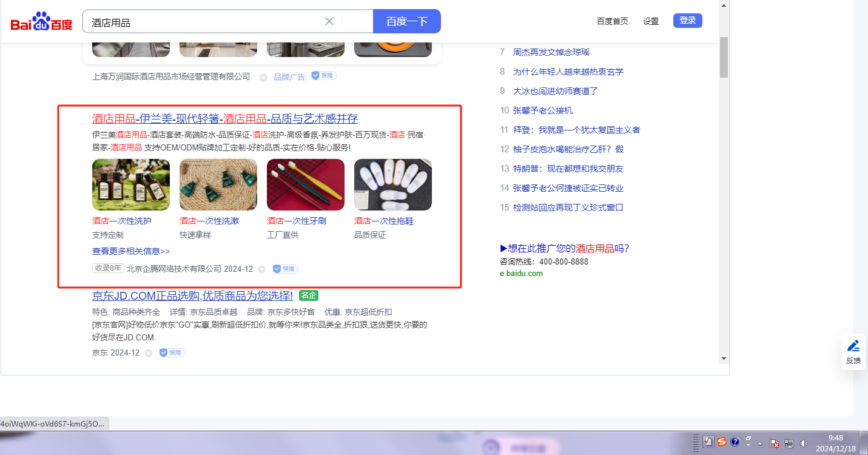Click the 反馈 feedback pencil button
The height and width of the screenshot is (455, 868).
[x=853, y=352]
